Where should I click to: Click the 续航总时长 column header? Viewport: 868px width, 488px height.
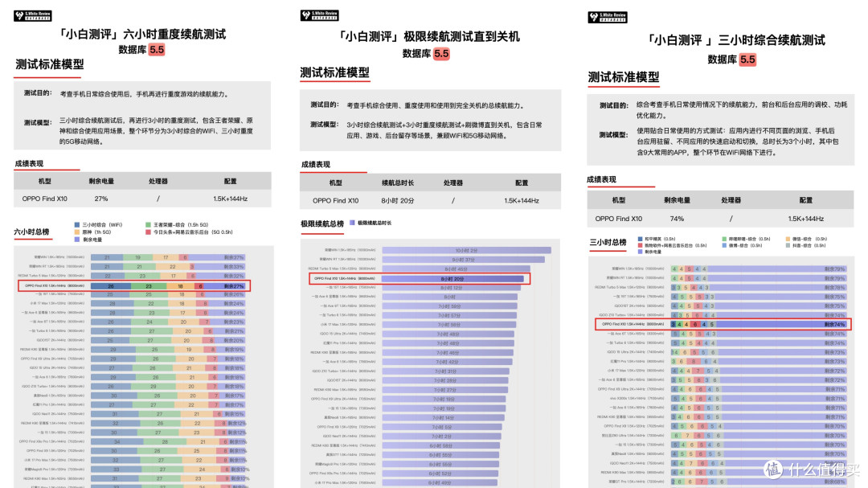[x=398, y=182]
